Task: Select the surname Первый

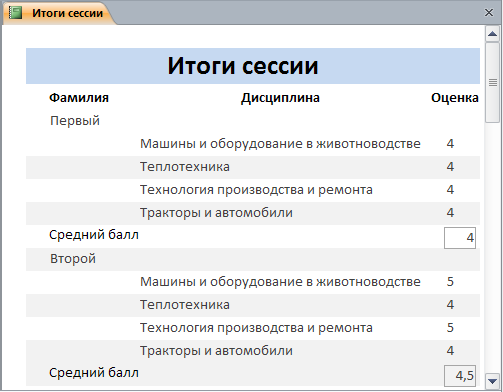Action: pyautogui.click(x=75, y=121)
